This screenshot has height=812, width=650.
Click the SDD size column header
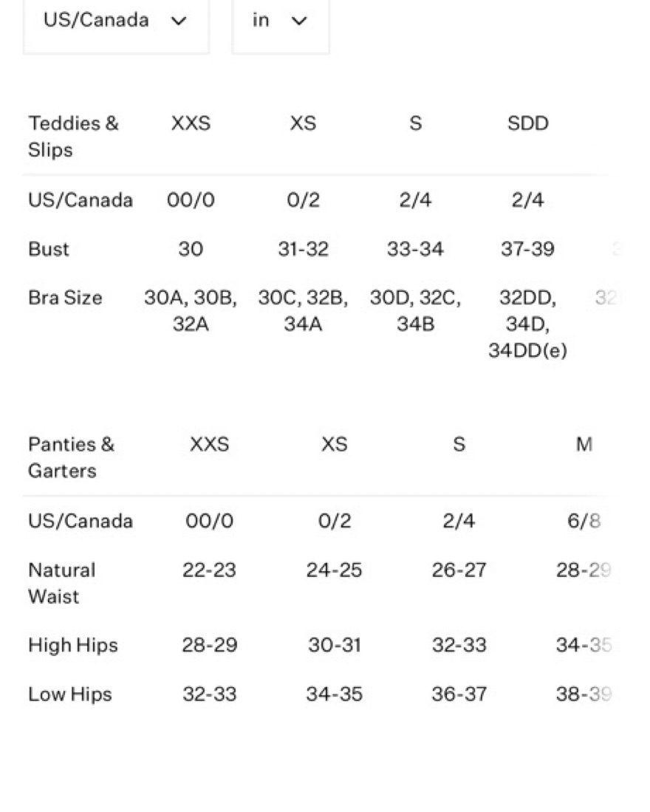click(527, 123)
